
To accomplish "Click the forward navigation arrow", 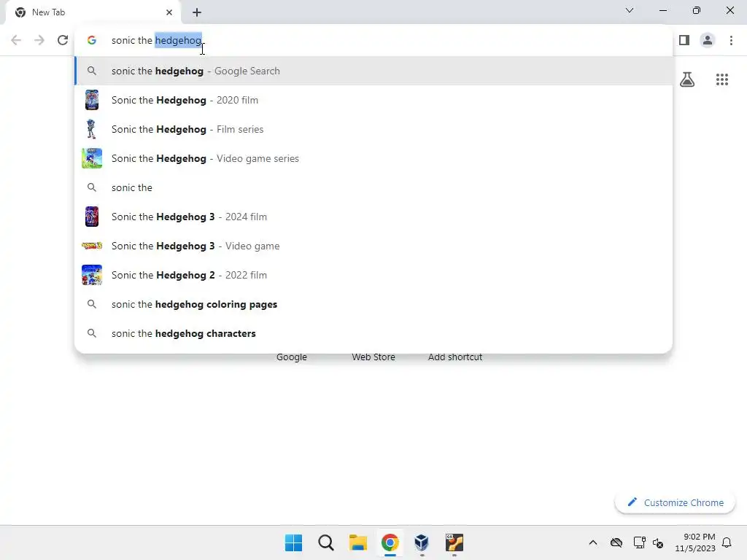I will pyautogui.click(x=39, y=40).
